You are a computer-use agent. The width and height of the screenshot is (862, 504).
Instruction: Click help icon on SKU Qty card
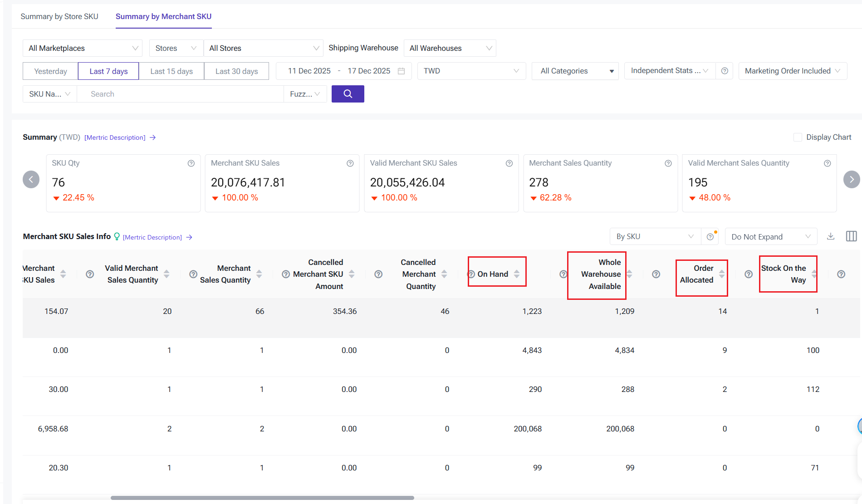tap(191, 163)
